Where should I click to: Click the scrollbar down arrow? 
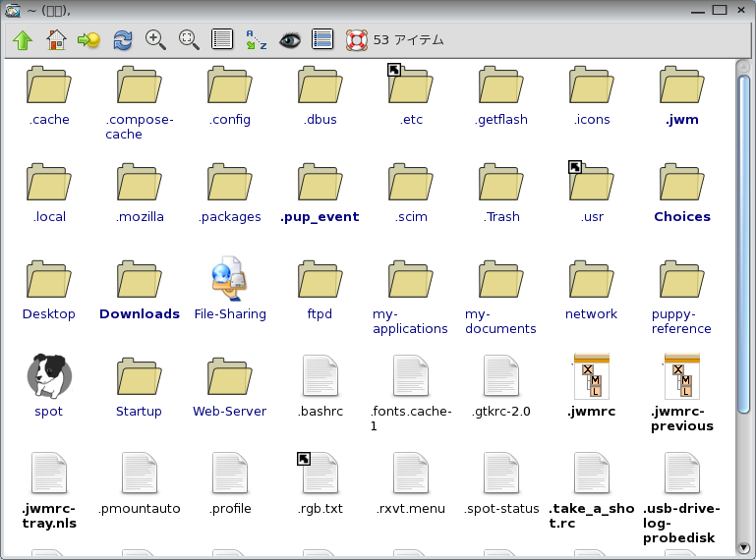[743, 547]
